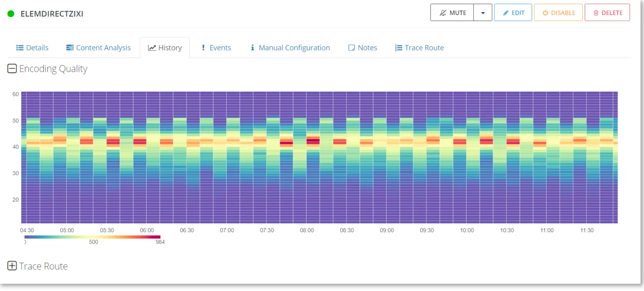Click the note icon beside Notes
The image size is (644, 291).
point(352,48)
